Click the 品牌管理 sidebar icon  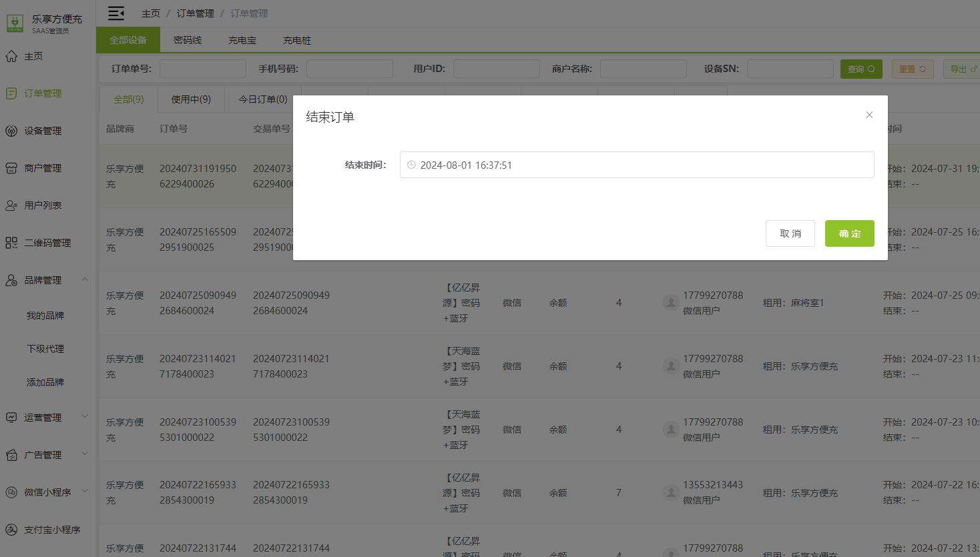pyautogui.click(x=11, y=280)
